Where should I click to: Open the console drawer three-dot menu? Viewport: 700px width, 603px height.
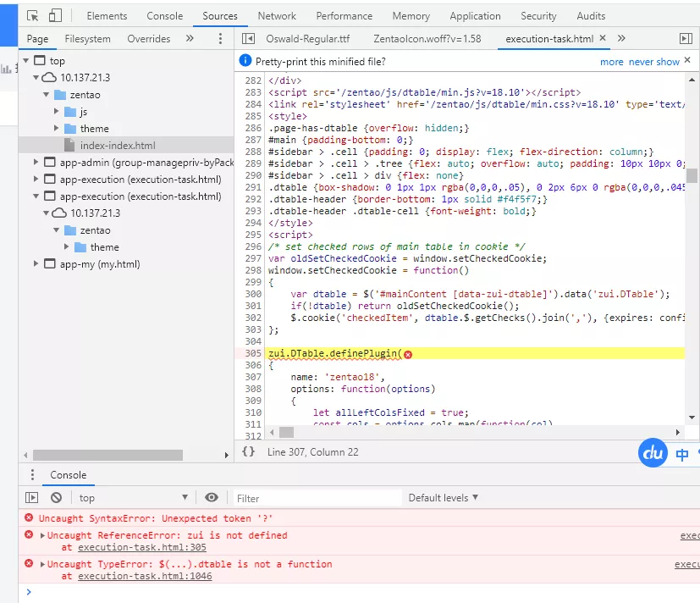point(32,475)
